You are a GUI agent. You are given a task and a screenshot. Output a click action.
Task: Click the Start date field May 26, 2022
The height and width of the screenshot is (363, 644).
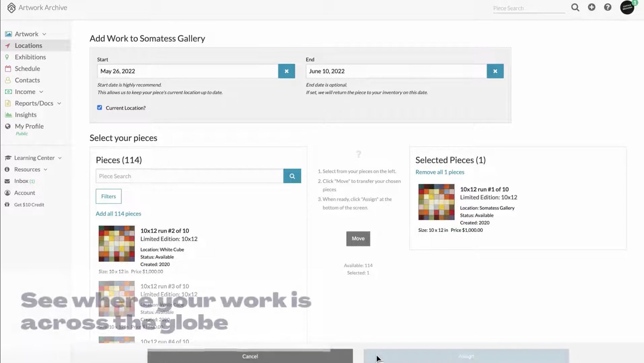tap(188, 71)
